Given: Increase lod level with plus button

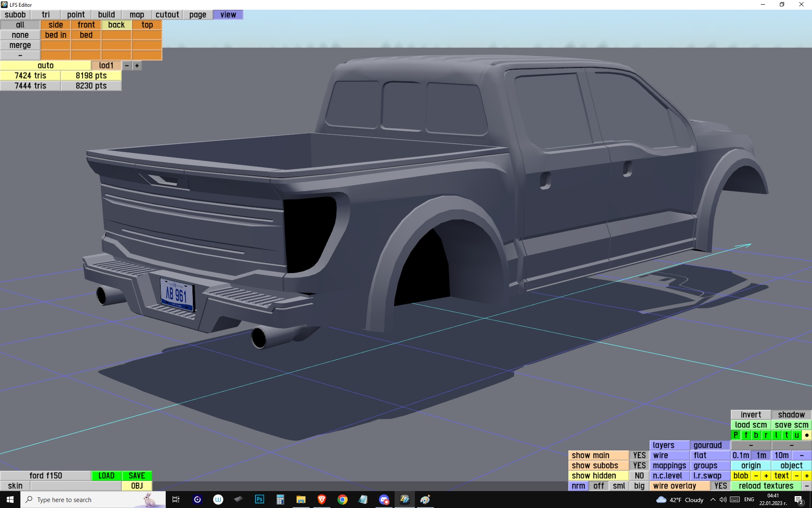Looking at the screenshot, I should (x=137, y=66).
